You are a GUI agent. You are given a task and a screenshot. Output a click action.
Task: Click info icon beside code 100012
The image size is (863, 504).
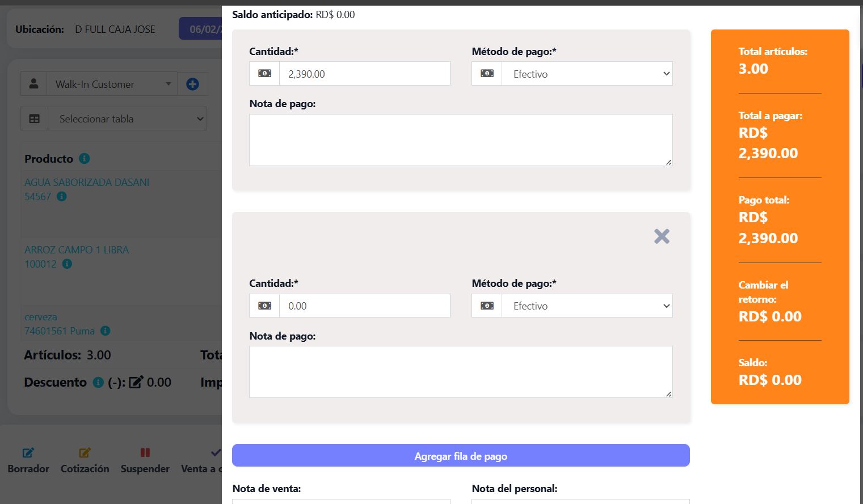click(67, 264)
